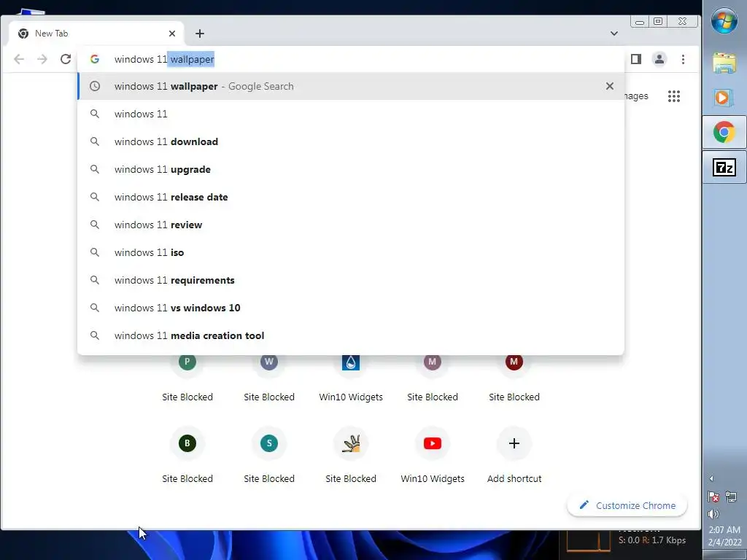
Task: Open Windows Explorer from taskbar
Action: pyautogui.click(x=724, y=63)
